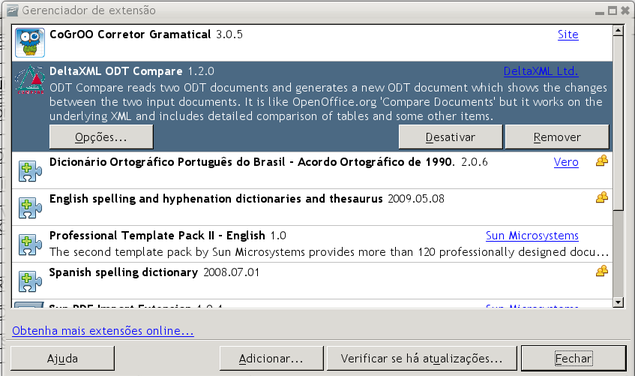
Task: Open Opções for DeltaXML ODT Compare
Action: pyautogui.click(x=101, y=137)
